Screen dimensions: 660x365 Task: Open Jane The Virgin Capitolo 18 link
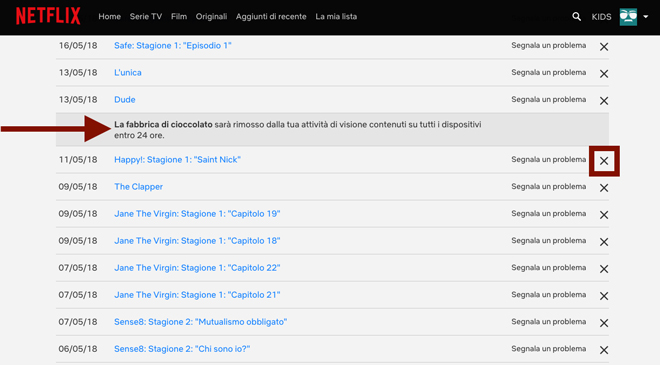click(197, 240)
